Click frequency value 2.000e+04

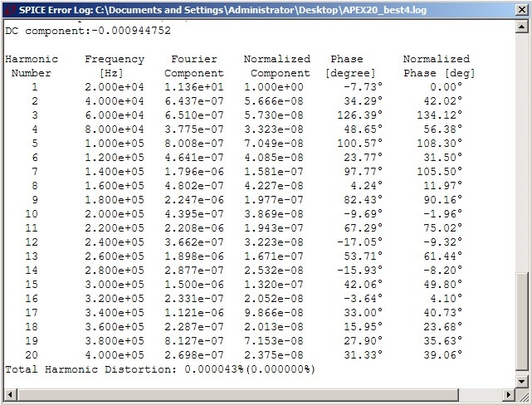click(x=115, y=87)
